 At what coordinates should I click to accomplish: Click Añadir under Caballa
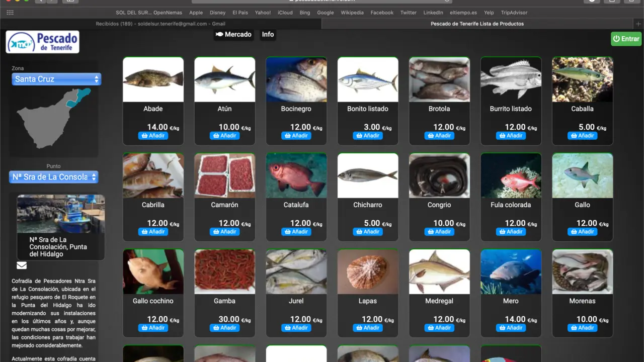tap(582, 136)
